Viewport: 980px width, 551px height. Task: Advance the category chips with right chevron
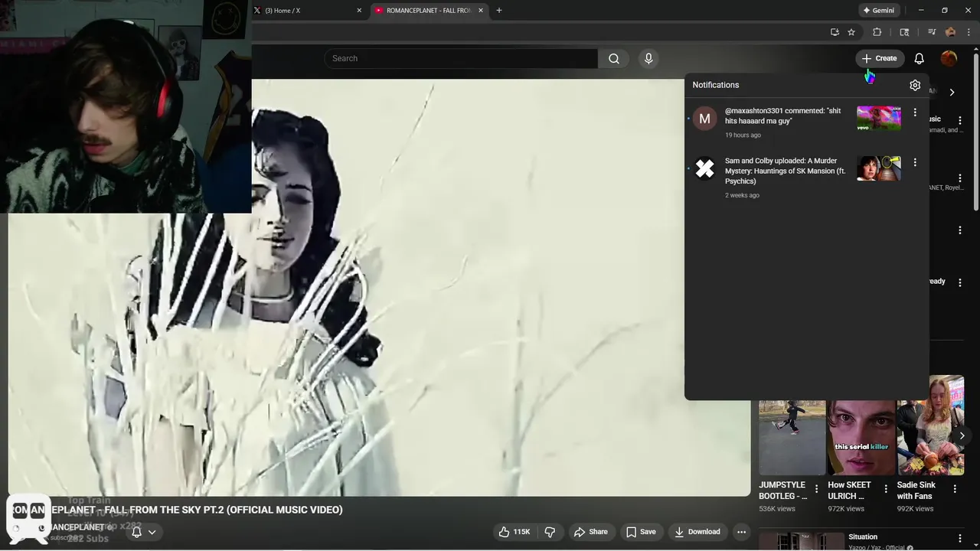pyautogui.click(x=952, y=92)
